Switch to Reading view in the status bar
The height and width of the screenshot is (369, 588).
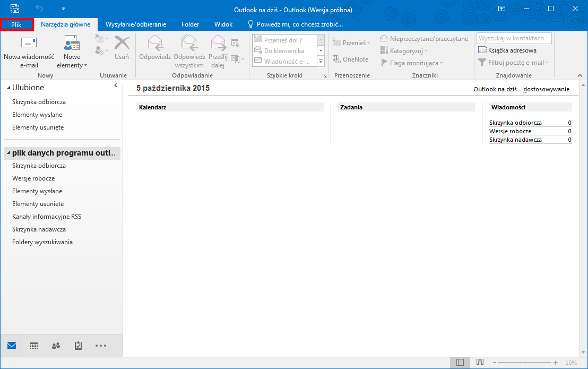(x=480, y=363)
